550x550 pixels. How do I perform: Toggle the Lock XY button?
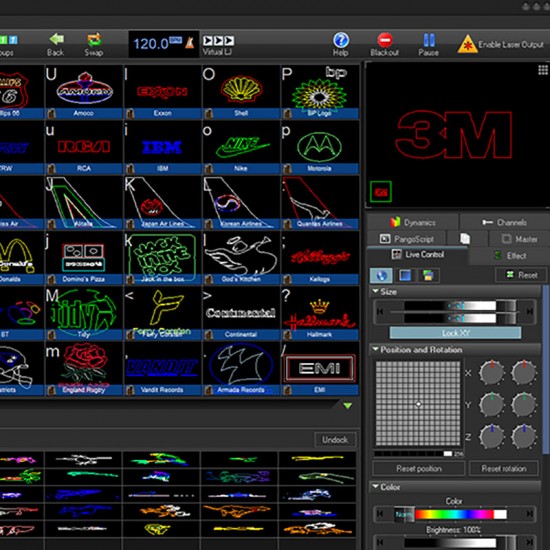pos(455,333)
